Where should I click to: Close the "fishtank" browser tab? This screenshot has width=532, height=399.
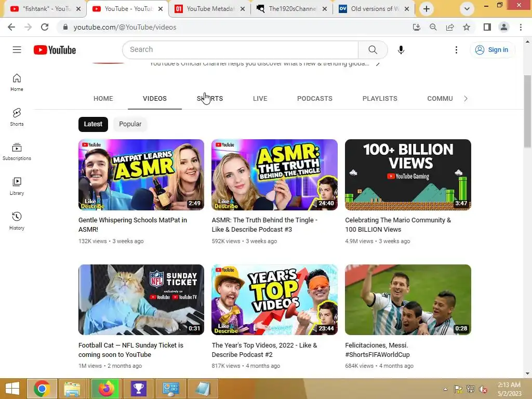(x=78, y=9)
